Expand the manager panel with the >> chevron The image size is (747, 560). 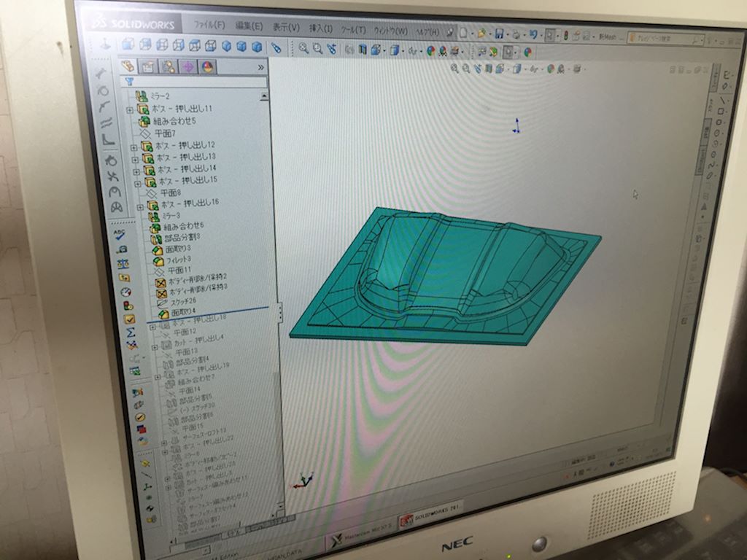(x=260, y=68)
